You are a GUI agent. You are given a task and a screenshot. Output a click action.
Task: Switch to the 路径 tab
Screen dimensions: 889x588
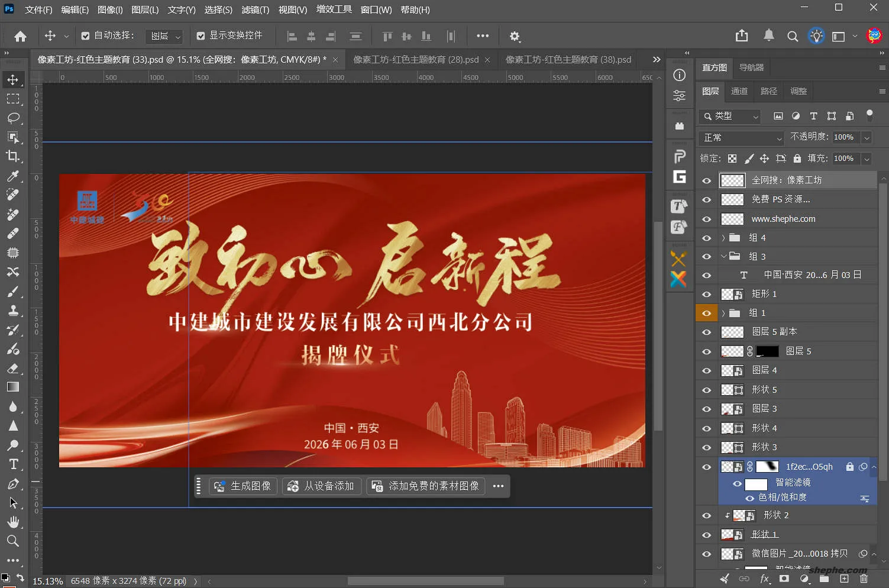click(x=769, y=91)
